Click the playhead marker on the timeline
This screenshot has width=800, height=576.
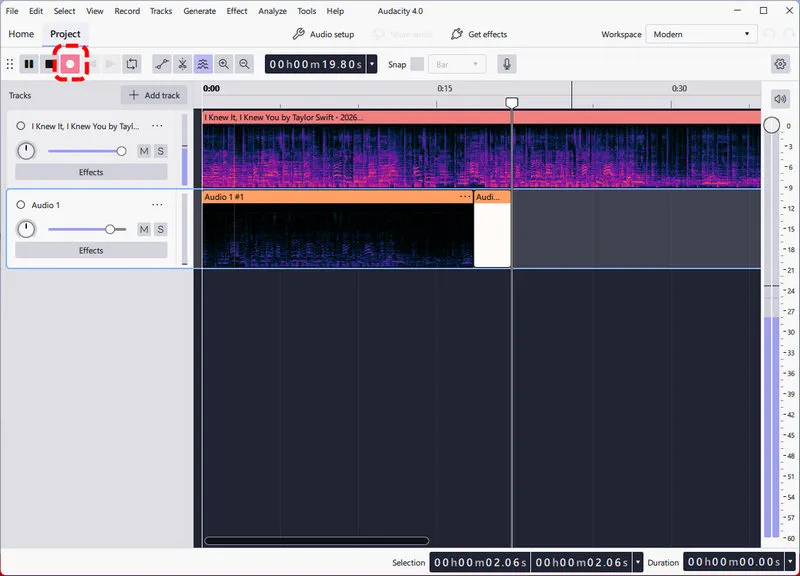click(x=512, y=103)
